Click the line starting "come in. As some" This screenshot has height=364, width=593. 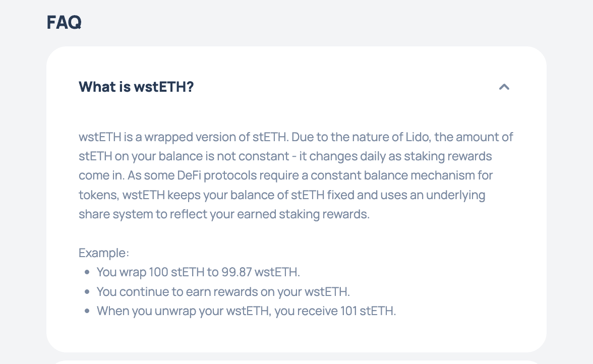(285, 175)
